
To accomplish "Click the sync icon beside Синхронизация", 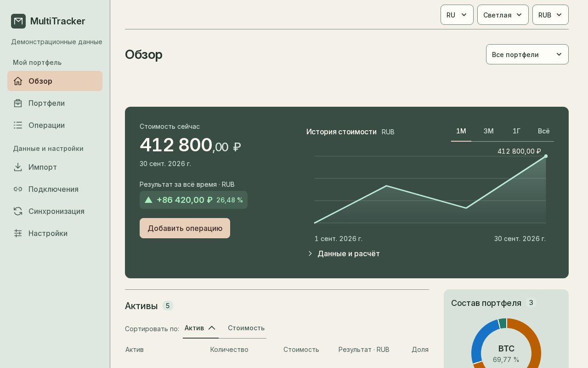I will click(18, 211).
